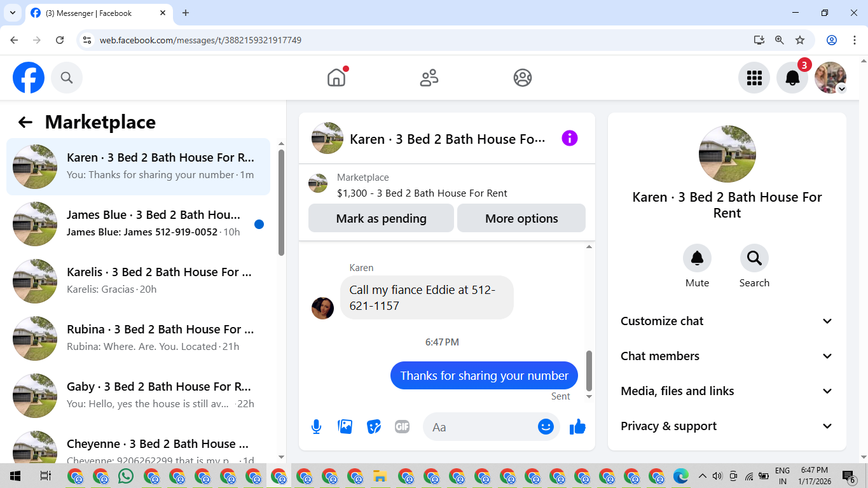Select the Messenger | Facebook browser tab
Viewport: 868px width, 488px height.
[x=99, y=13]
